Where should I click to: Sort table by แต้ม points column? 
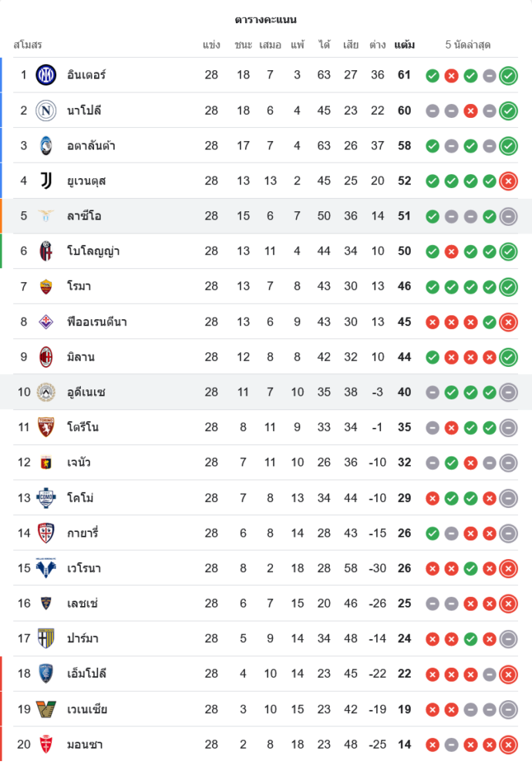(x=404, y=45)
